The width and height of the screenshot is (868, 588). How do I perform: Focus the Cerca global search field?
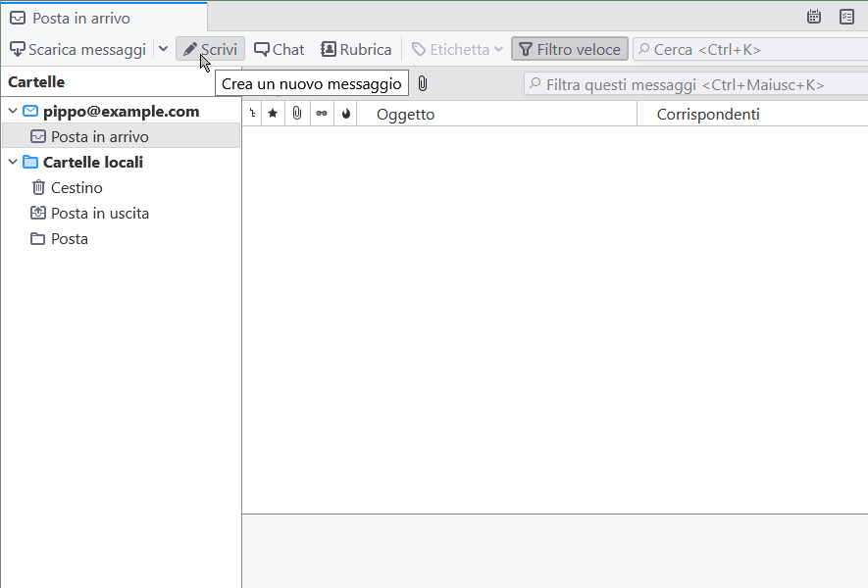[x=750, y=49]
